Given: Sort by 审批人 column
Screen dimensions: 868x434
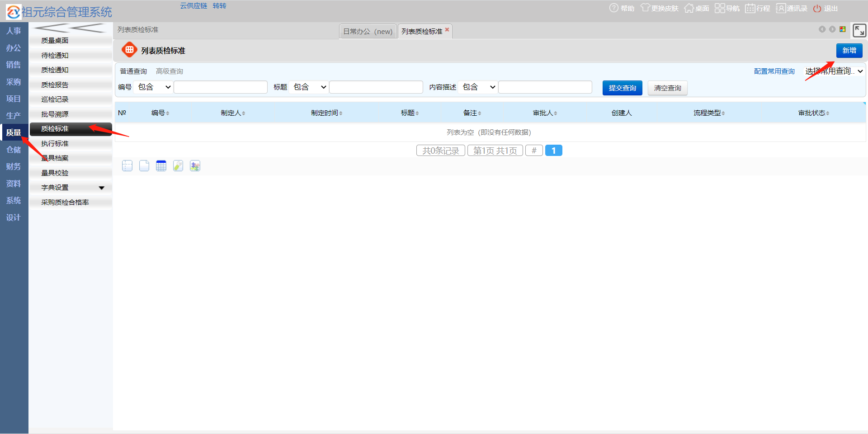Looking at the screenshot, I should (x=545, y=113).
